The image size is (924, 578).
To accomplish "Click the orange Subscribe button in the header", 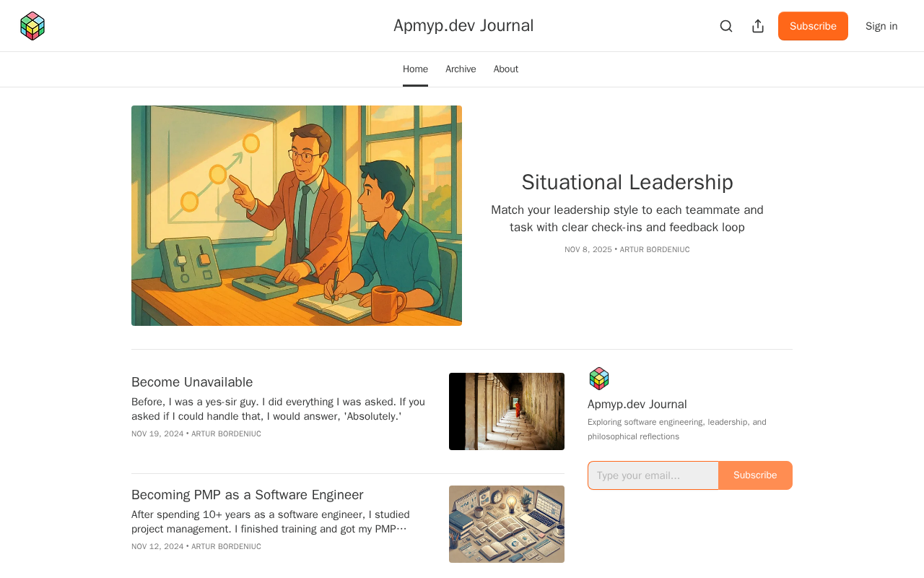I will pos(813,26).
